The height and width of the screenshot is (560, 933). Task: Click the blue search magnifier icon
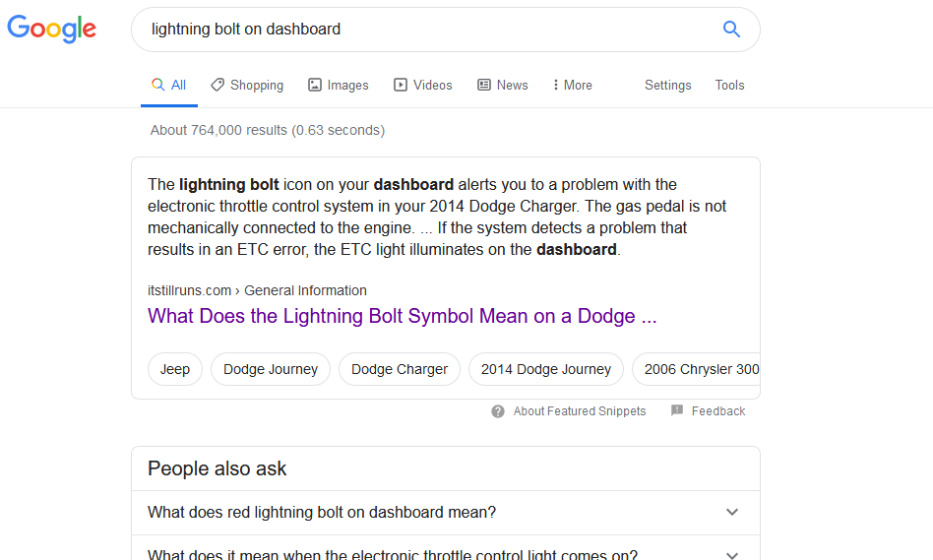tap(731, 30)
